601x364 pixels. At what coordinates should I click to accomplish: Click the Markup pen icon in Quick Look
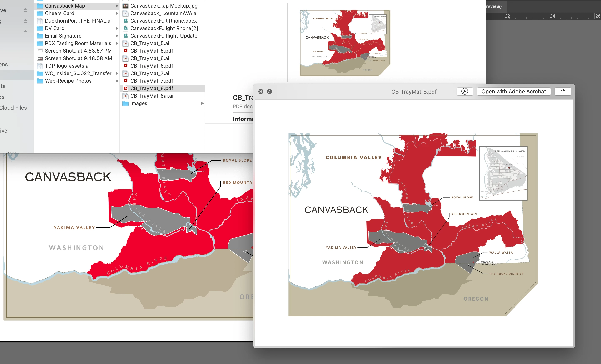pos(465,92)
